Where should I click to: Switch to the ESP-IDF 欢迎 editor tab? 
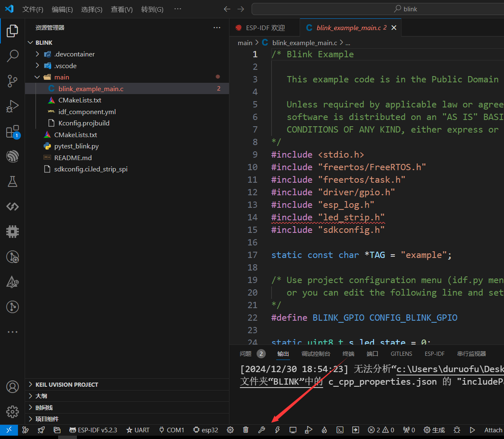pos(265,28)
